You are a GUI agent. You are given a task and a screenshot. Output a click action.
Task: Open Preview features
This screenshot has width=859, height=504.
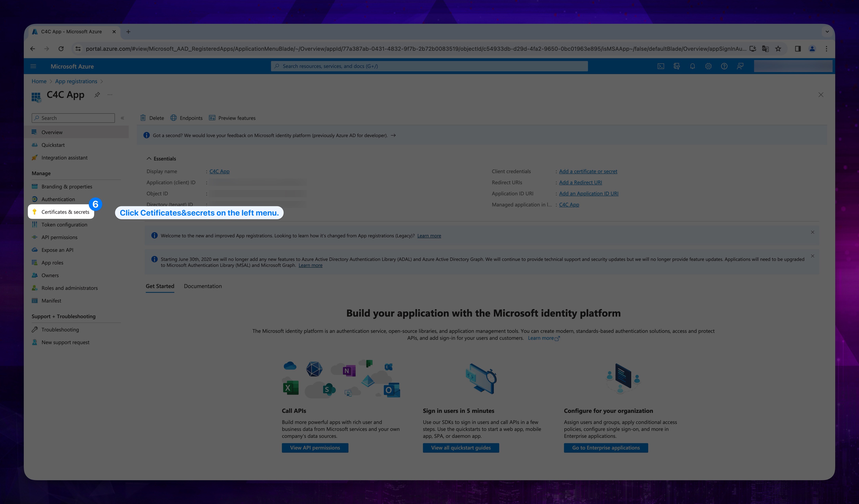[232, 118]
